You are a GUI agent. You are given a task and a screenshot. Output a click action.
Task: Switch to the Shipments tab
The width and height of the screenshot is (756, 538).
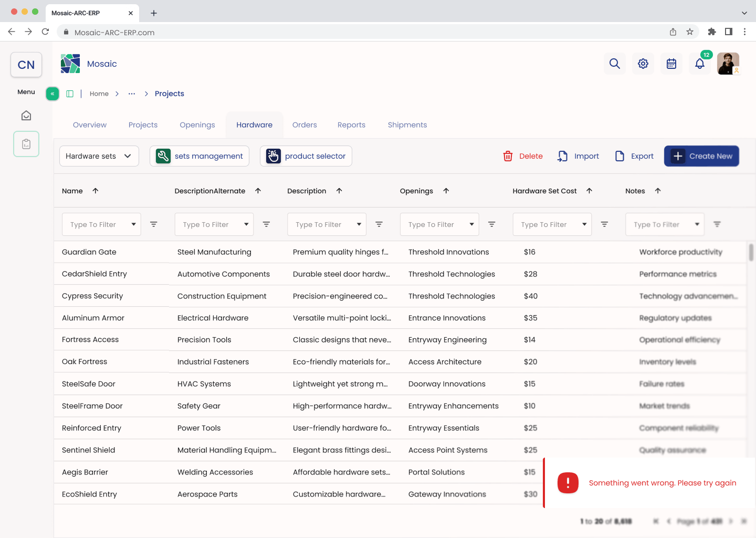(407, 125)
